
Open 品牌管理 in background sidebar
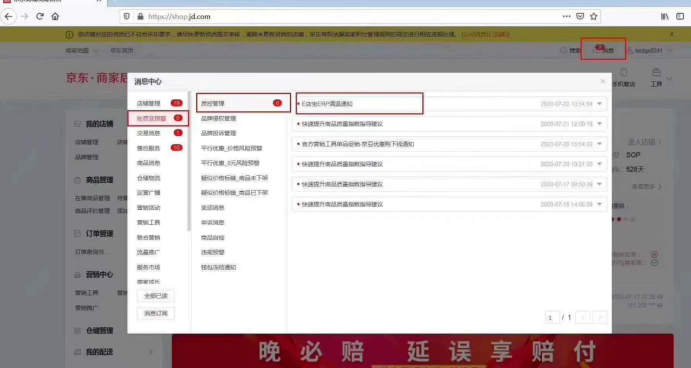point(86,157)
